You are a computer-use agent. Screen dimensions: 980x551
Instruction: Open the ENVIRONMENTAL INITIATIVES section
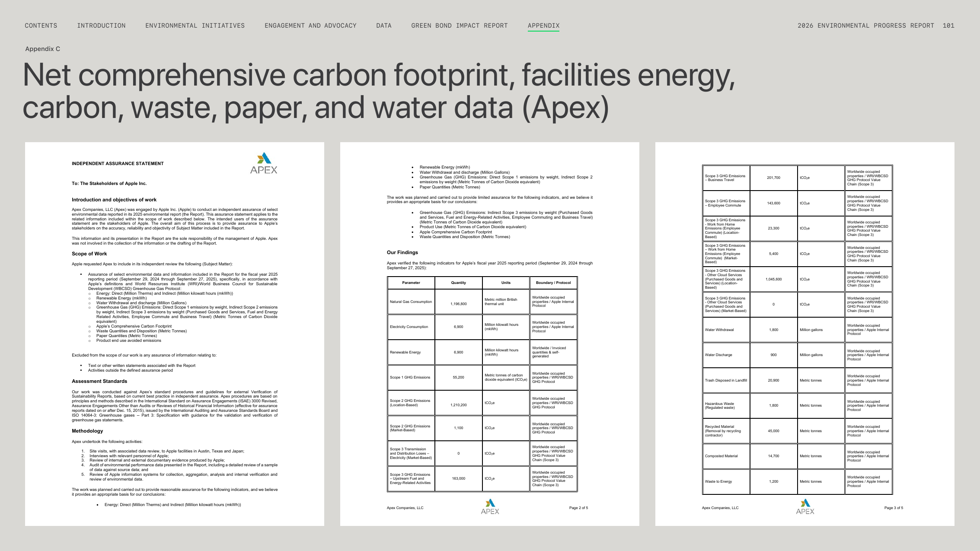195,25
